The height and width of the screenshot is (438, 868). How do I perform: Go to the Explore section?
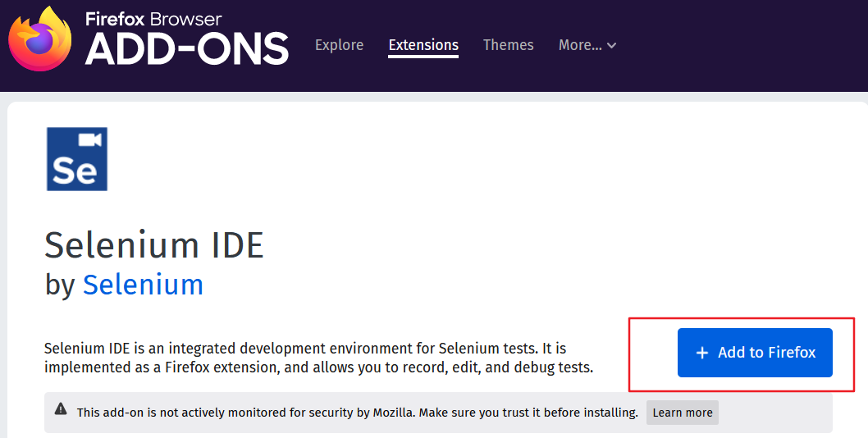(340, 45)
